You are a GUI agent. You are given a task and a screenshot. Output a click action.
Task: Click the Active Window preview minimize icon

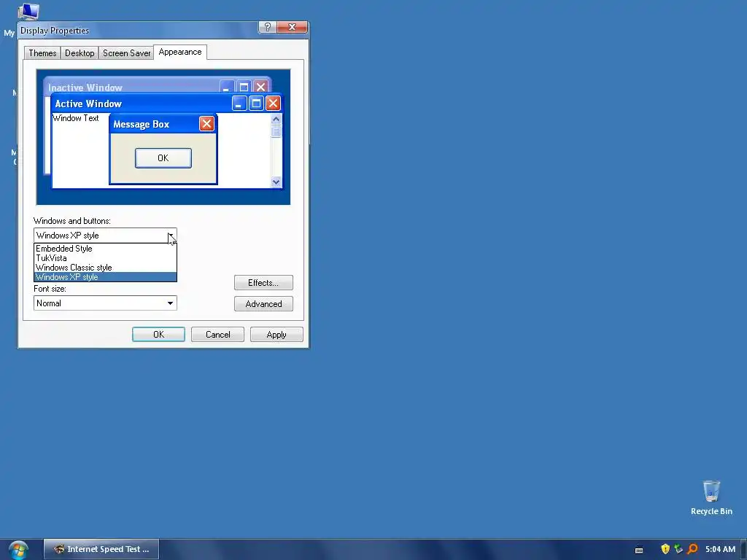pyautogui.click(x=239, y=104)
